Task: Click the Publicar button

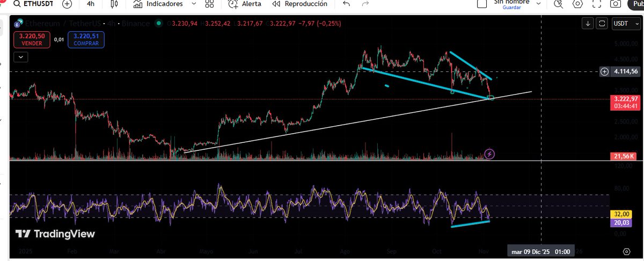Action: pyautogui.click(x=637, y=4)
